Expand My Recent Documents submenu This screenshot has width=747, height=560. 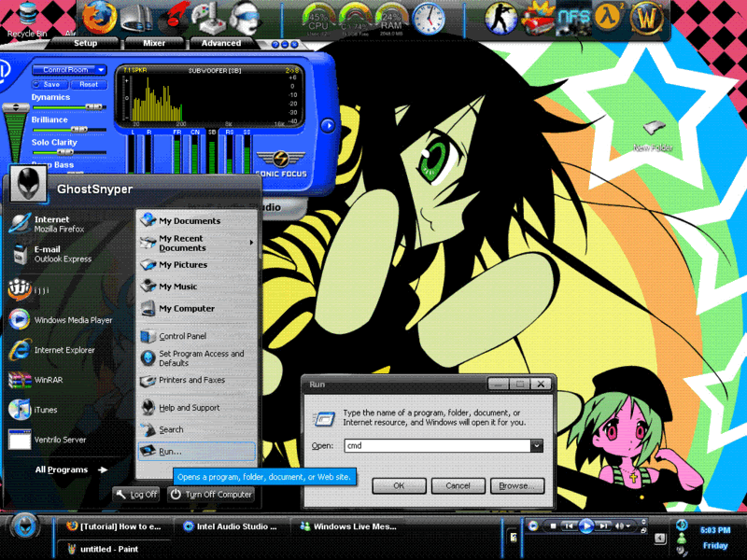click(251, 243)
